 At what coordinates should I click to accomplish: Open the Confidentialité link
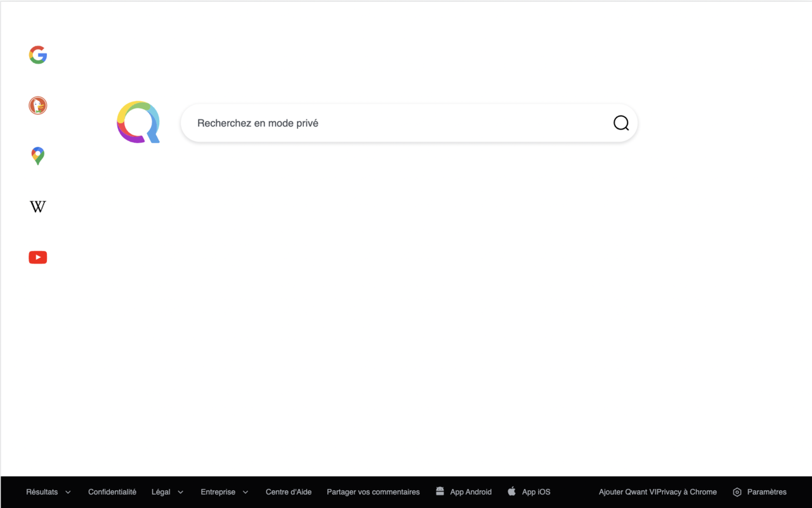[112, 492]
